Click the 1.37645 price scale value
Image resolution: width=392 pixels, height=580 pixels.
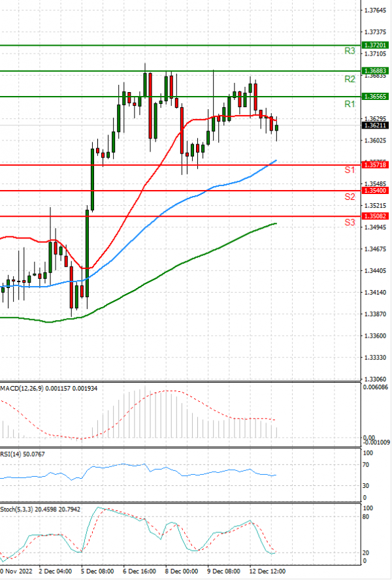pyautogui.click(x=375, y=10)
